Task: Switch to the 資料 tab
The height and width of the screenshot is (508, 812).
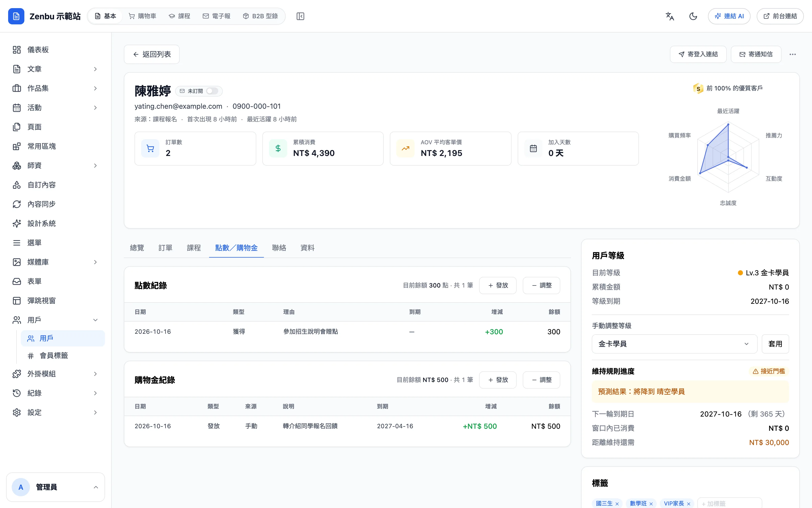Action: click(x=307, y=248)
